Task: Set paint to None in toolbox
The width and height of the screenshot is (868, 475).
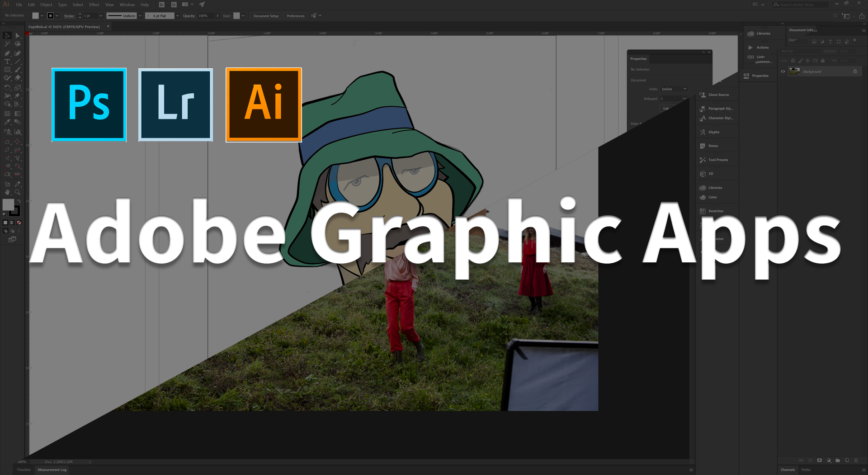Action: click(19, 223)
